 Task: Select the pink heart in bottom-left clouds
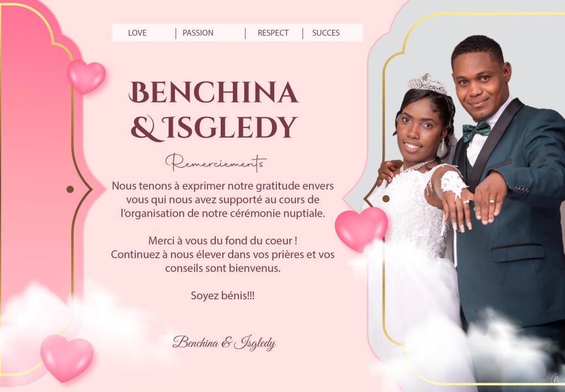pyautogui.click(x=67, y=358)
